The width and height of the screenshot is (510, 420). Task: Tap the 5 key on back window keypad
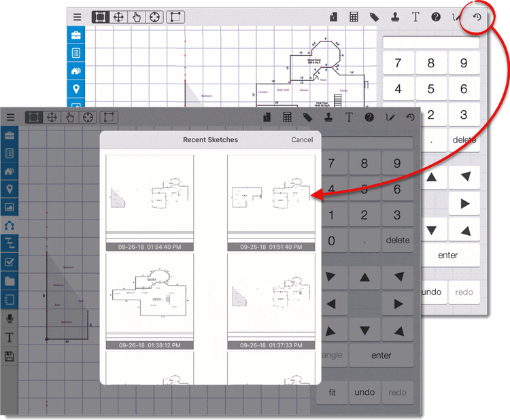(431, 89)
